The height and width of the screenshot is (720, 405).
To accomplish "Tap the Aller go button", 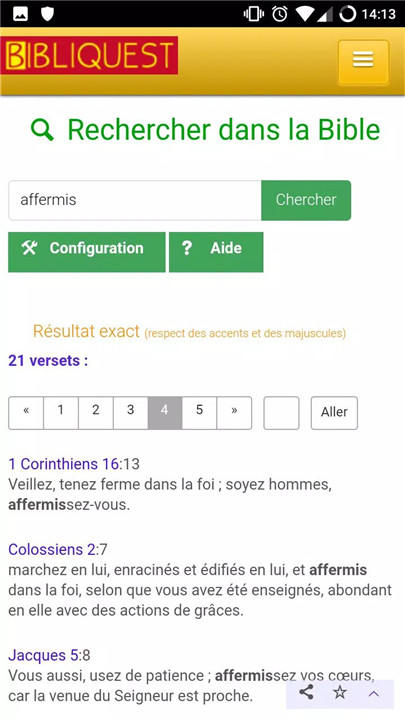I will [334, 413].
